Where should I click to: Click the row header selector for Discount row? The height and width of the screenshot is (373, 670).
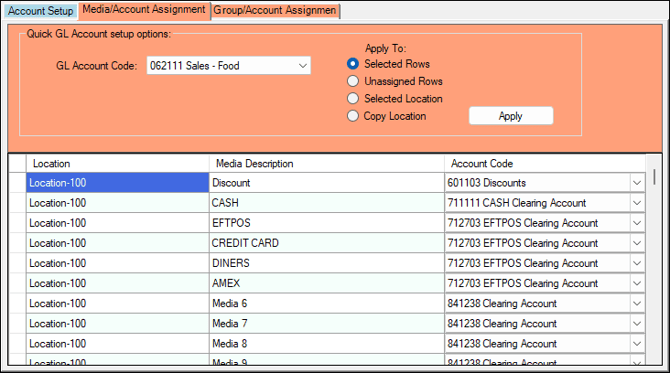pyautogui.click(x=18, y=183)
